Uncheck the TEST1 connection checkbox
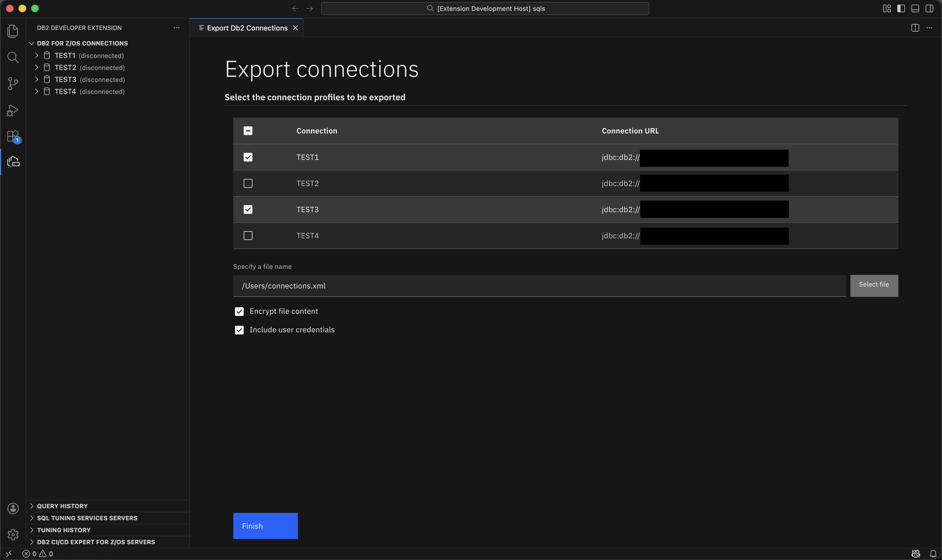Image resolution: width=942 pixels, height=560 pixels. (248, 157)
